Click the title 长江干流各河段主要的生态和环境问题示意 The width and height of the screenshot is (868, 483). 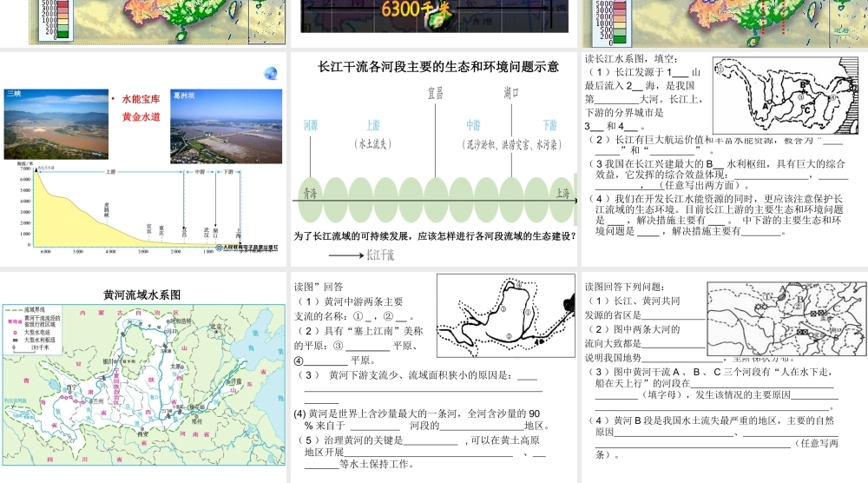[437, 67]
